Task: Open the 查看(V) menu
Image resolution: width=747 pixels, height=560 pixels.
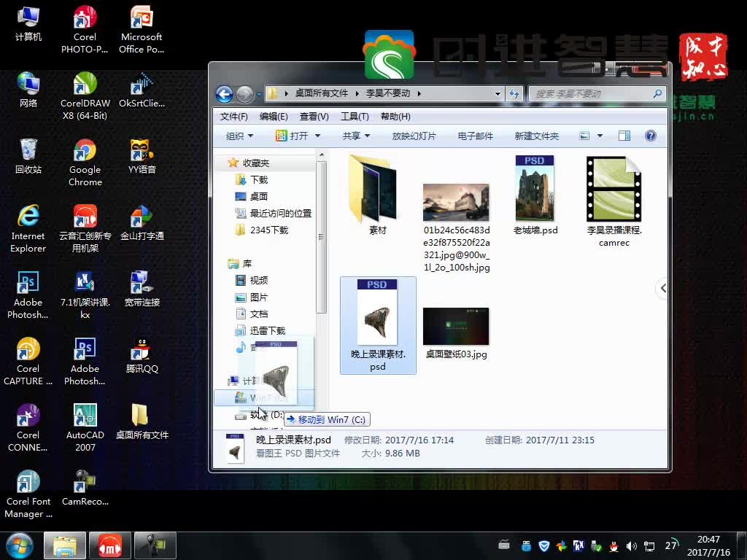Action: pyautogui.click(x=314, y=117)
